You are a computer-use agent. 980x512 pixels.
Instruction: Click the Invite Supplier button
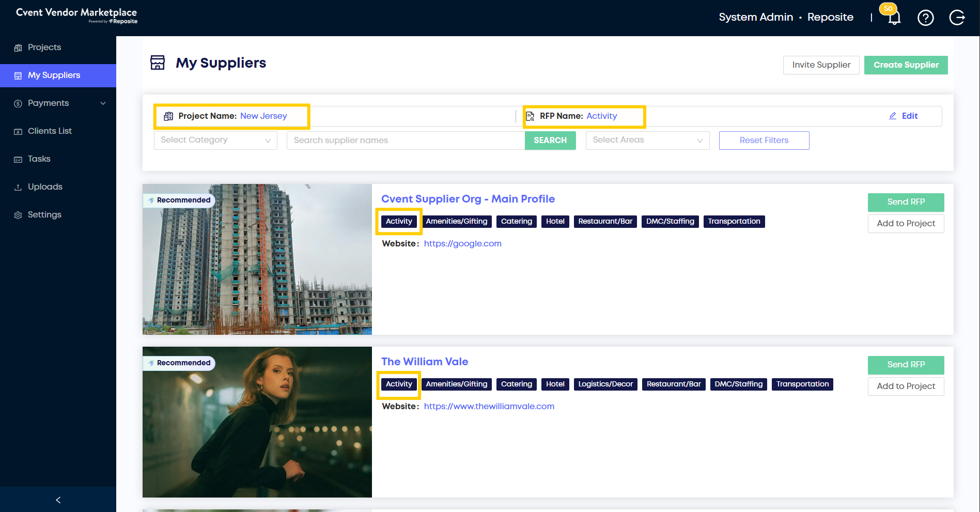click(x=821, y=65)
